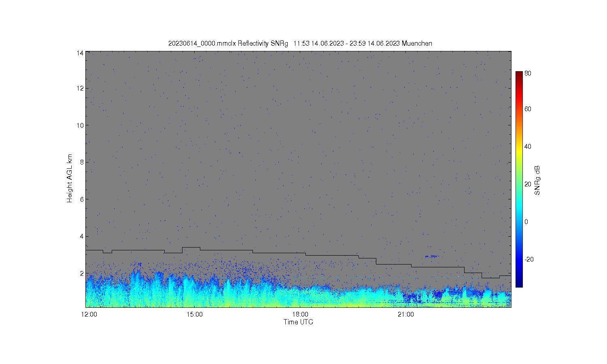This screenshot has width=607, height=364.
Task: Click the height tick label 4
Action: pos(82,236)
